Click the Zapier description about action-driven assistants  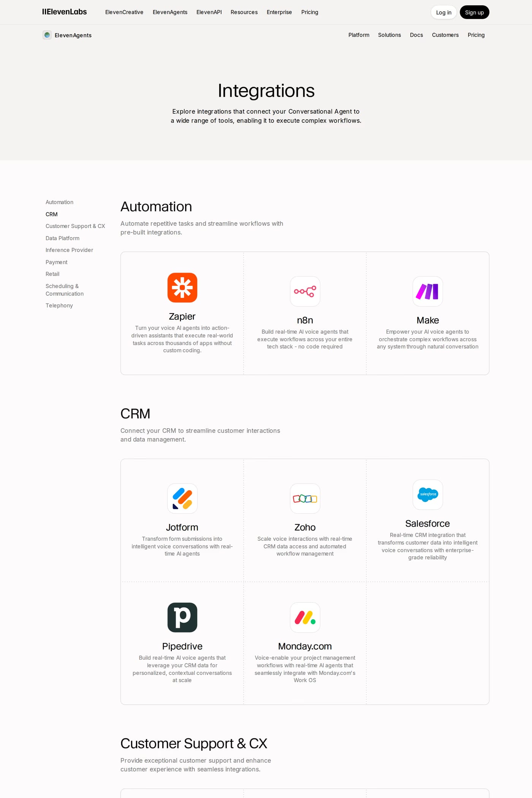click(x=182, y=339)
